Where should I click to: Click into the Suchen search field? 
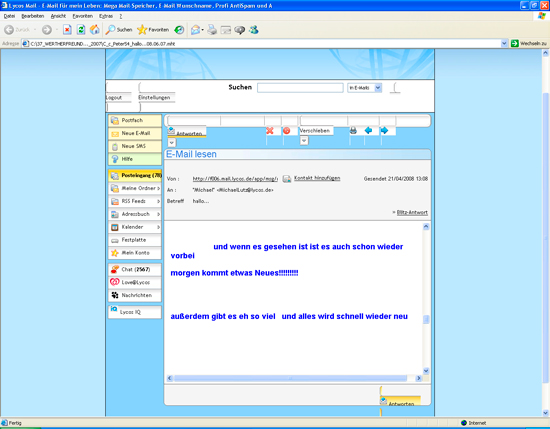click(x=300, y=88)
